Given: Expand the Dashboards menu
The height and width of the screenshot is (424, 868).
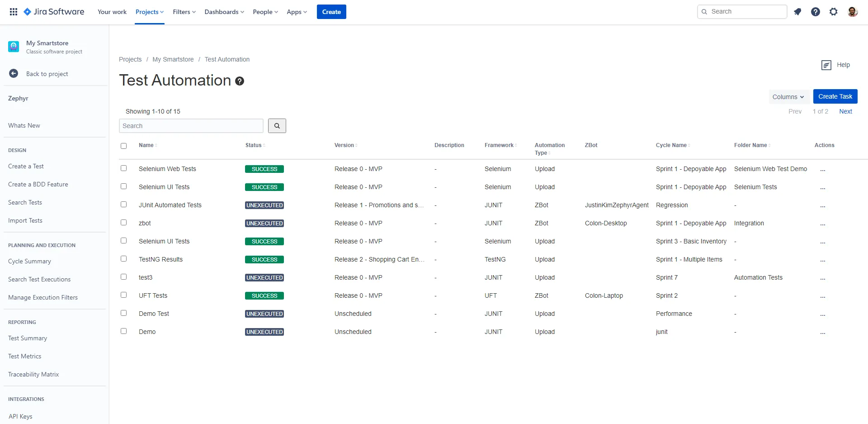Looking at the screenshot, I should point(224,12).
